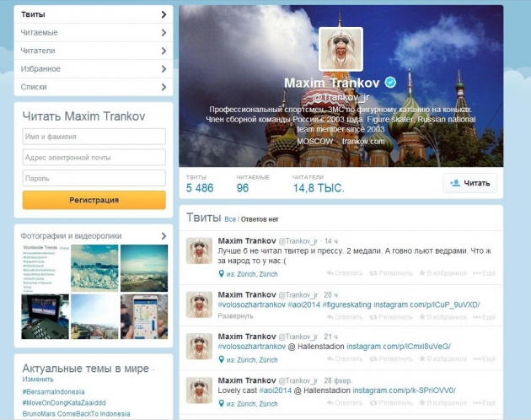Screen dimensions: 531x420
Task: Follow the user with the Читать button
Action: point(469,183)
